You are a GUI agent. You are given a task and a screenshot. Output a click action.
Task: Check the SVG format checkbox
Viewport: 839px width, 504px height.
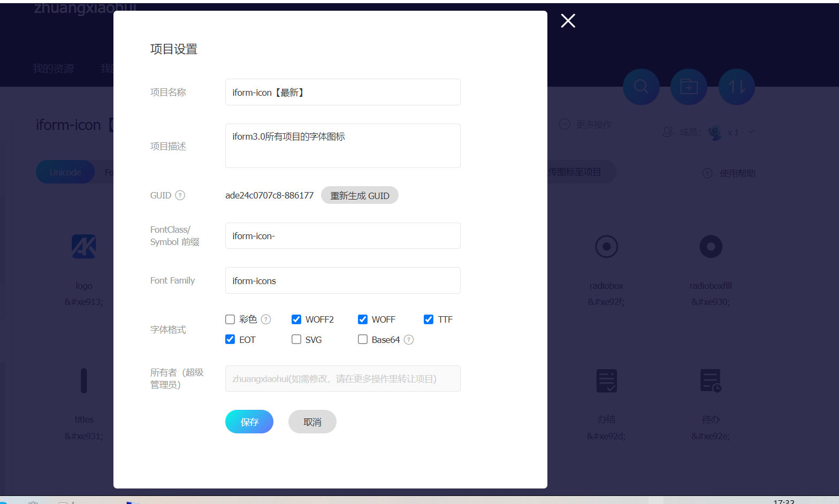pos(296,340)
